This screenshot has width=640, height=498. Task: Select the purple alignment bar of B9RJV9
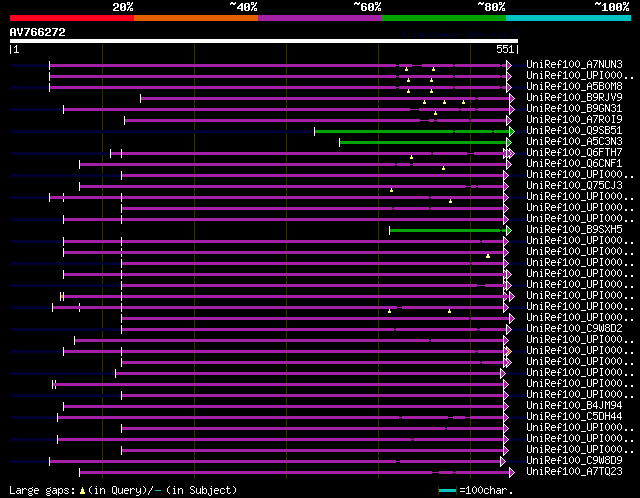click(325, 98)
